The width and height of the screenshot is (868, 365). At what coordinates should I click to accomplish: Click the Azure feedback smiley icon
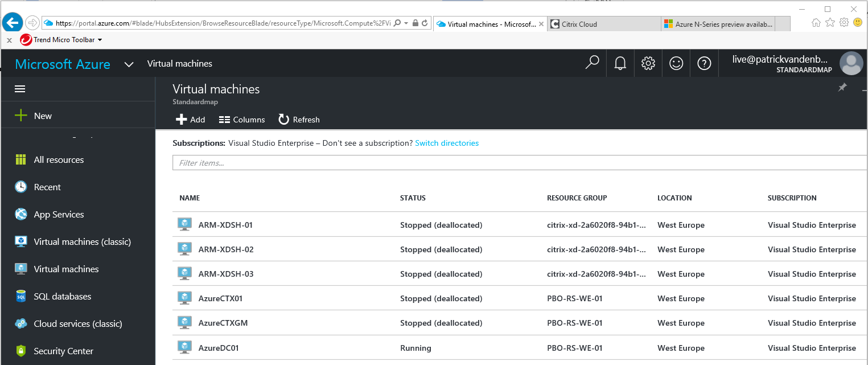pos(676,63)
